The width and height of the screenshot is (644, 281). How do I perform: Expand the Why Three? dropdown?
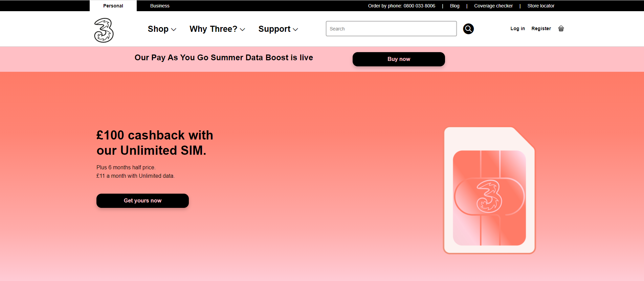(217, 29)
